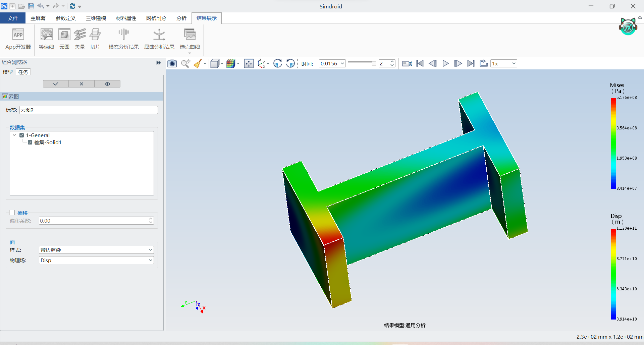The image size is (644, 345).
Task: Expand the axis orientation dropdown arrow
Action: click(x=268, y=63)
